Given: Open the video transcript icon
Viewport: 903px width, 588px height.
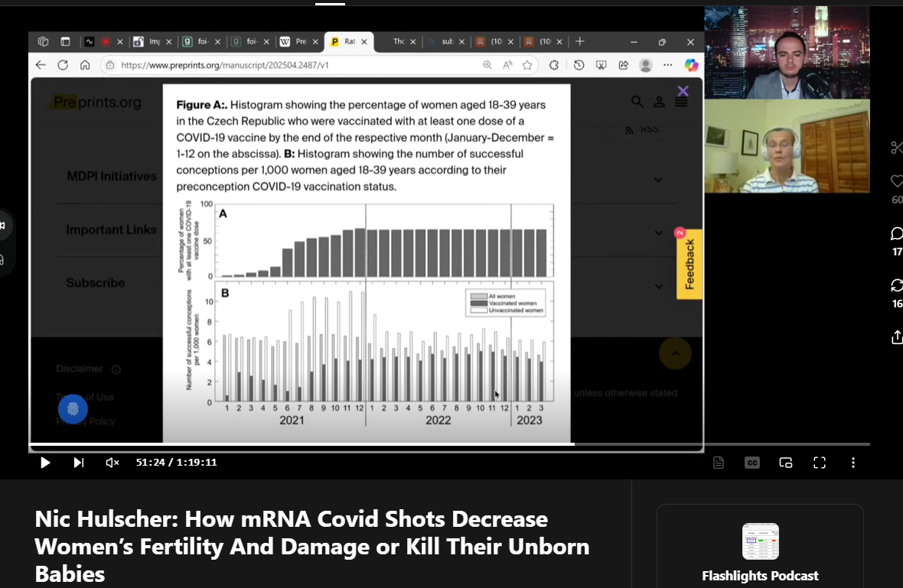Looking at the screenshot, I should (718, 463).
